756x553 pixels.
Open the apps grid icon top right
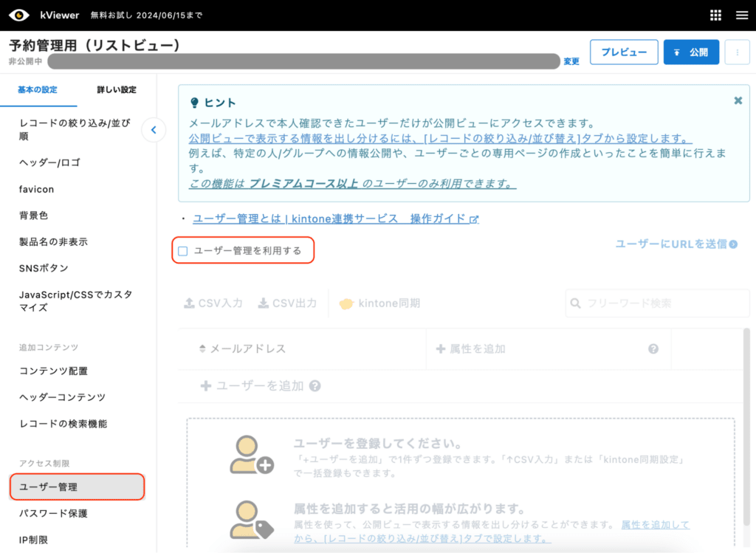(x=715, y=14)
